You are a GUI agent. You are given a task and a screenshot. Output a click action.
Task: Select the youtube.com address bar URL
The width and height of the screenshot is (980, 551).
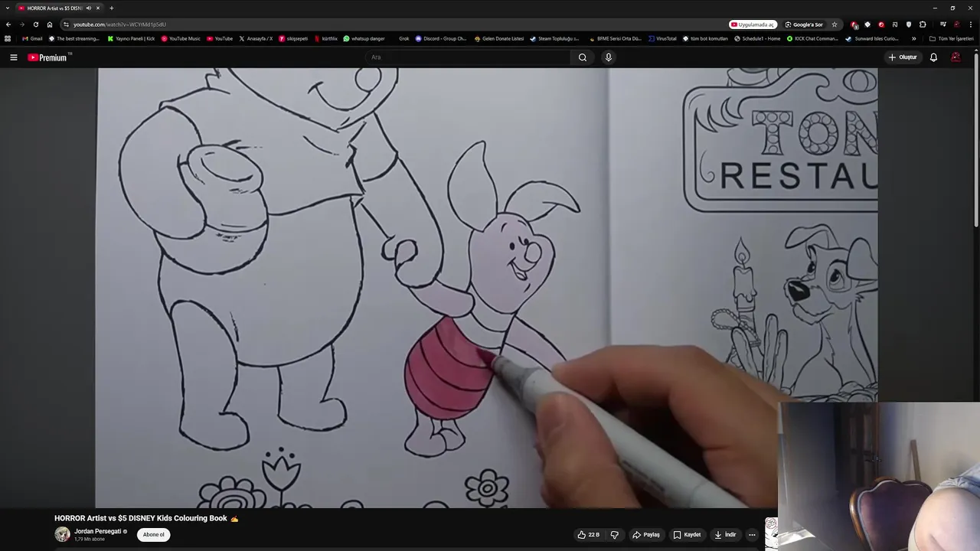click(119, 24)
